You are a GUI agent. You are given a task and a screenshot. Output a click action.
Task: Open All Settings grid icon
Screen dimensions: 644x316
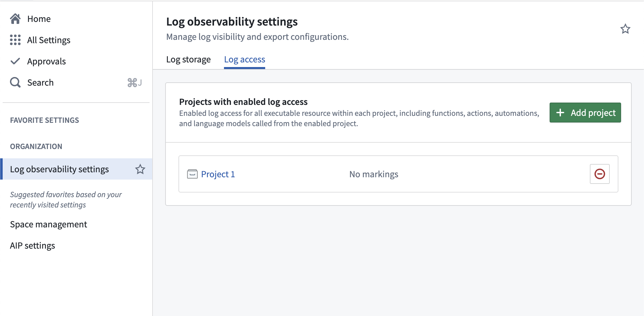[x=15, y=40]
